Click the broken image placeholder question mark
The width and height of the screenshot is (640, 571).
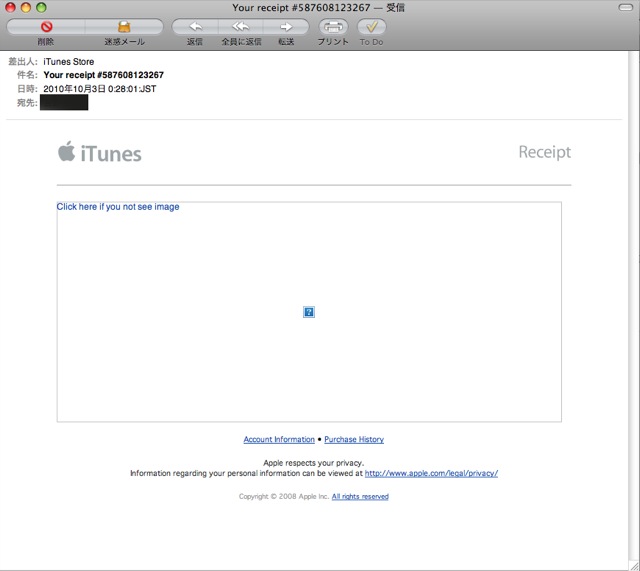pos(309,312)
